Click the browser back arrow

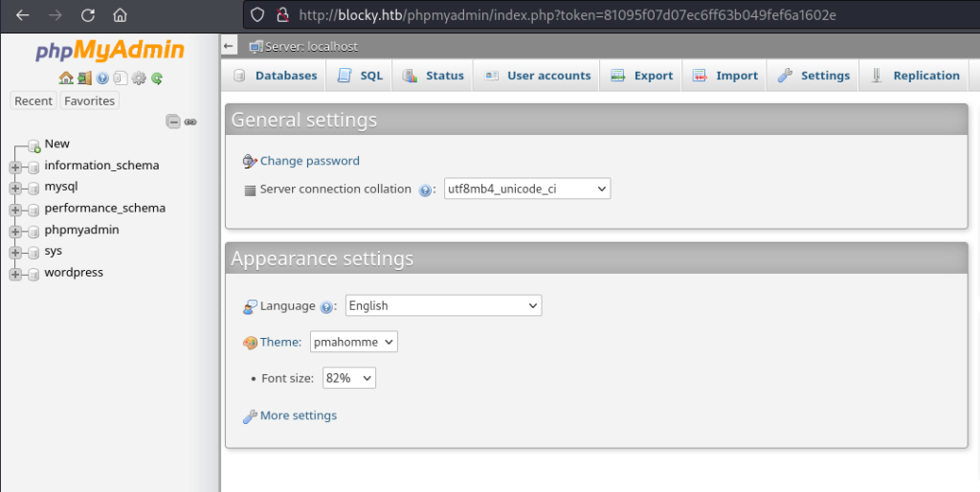coord(23,15)
